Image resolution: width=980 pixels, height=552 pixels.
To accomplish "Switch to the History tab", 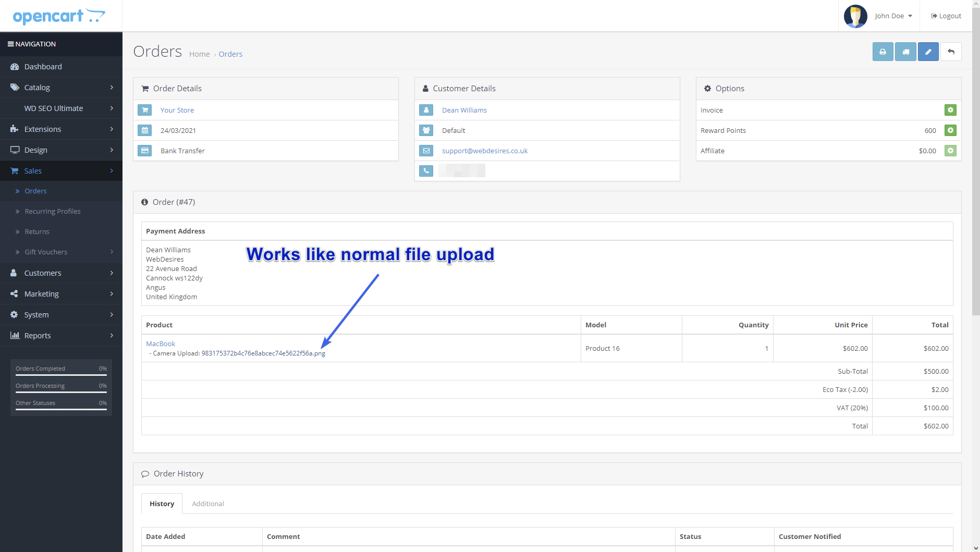I will pyautogui.click(x=162, y=504).
